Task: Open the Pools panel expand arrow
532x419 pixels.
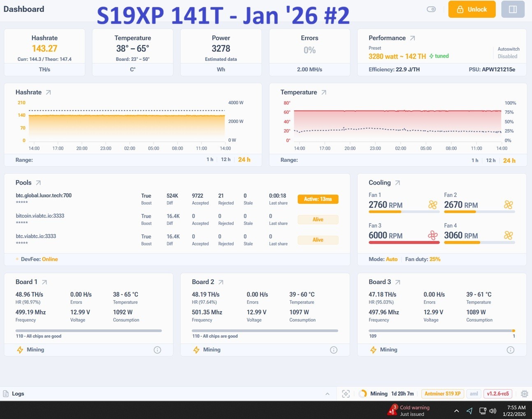Action: pyautogui.click(x=39, y=182)
